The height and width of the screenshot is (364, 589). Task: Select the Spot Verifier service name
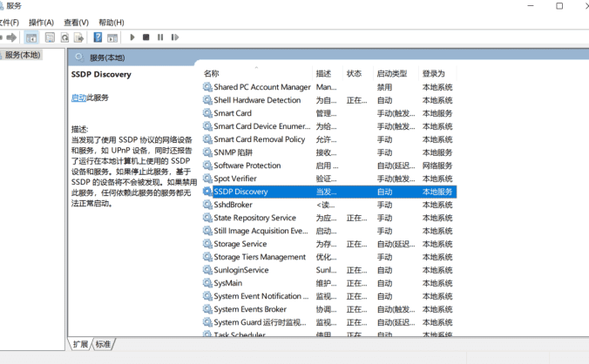pyautogui.click(x=235, y=179)
